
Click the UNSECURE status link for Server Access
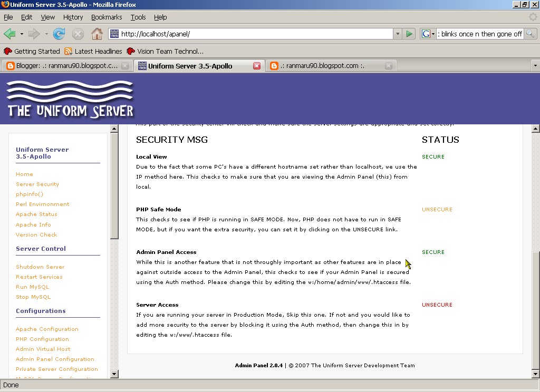pyautogui.click(x=437, y=305)
